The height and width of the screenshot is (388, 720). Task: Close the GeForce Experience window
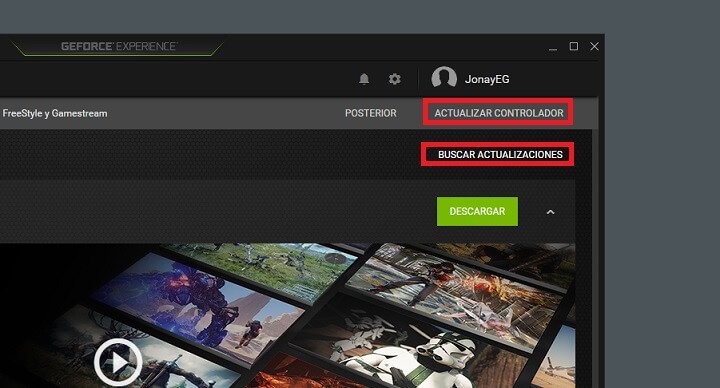pos(594,46)
